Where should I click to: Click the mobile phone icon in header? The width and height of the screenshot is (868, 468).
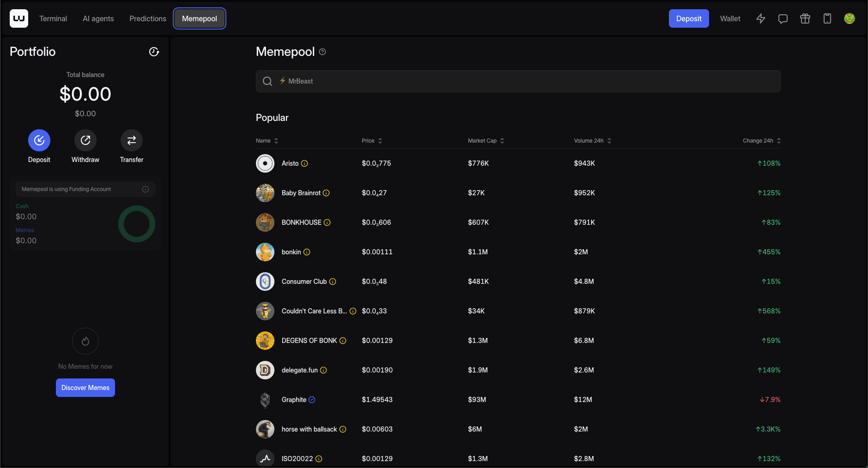pos(827,18)
